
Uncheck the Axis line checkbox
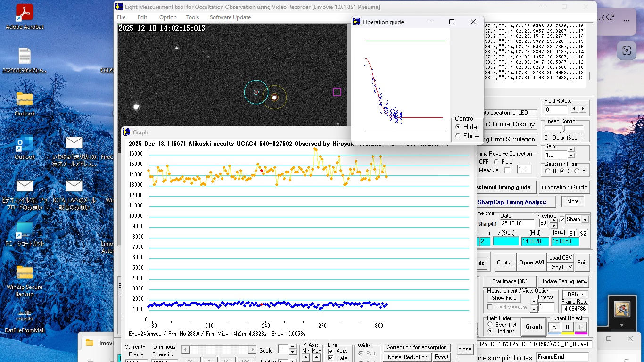click(330, 351)
